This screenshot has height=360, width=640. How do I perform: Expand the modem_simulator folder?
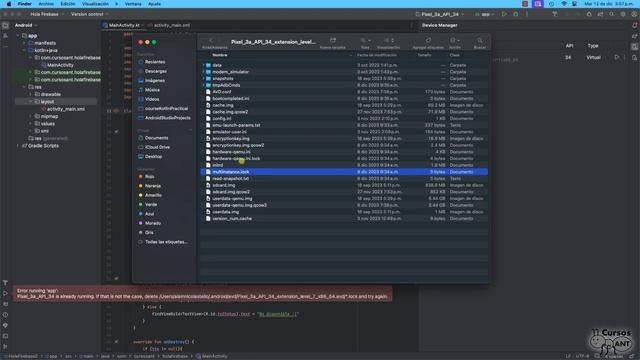[x=203, y=72]
